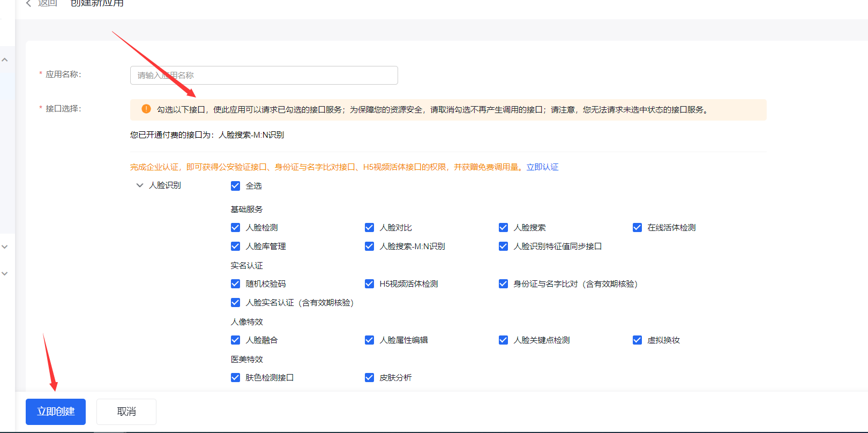Viewport: 868px width, 433px height.
Task: Click the 立即创建 button
Action: 56,412
